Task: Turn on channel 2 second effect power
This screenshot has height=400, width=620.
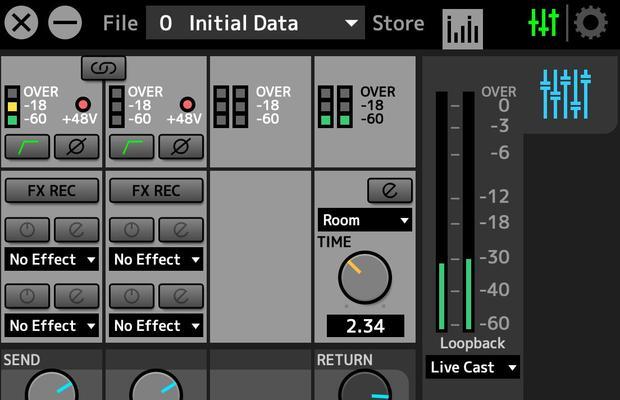Action: pos(132,296)
